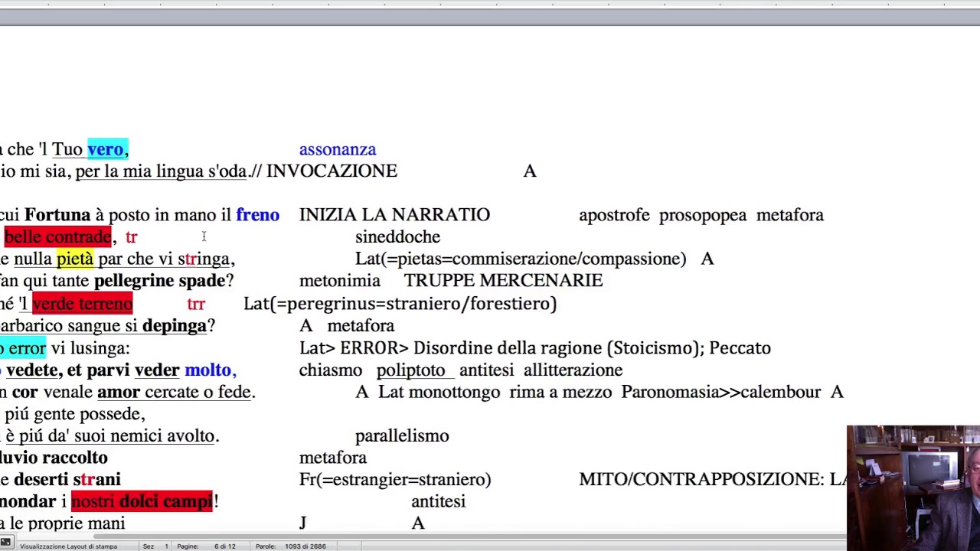Click the word 'metonimia'

click(x=339, y=281)
